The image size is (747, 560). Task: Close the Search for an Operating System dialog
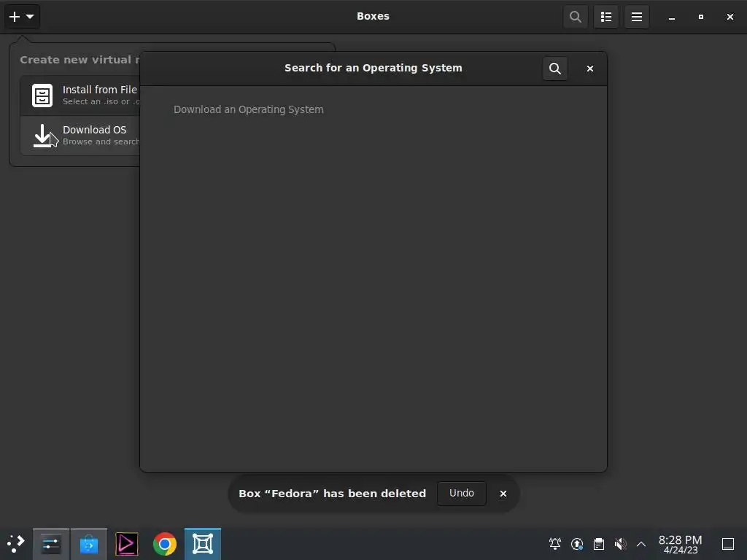coord(590,69)
